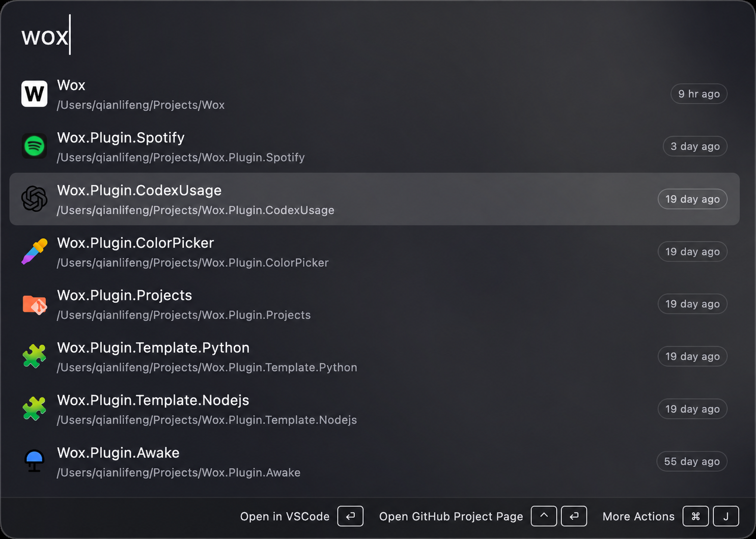Select Wox.Plugin.ColorPicker result title

point(135,243)
